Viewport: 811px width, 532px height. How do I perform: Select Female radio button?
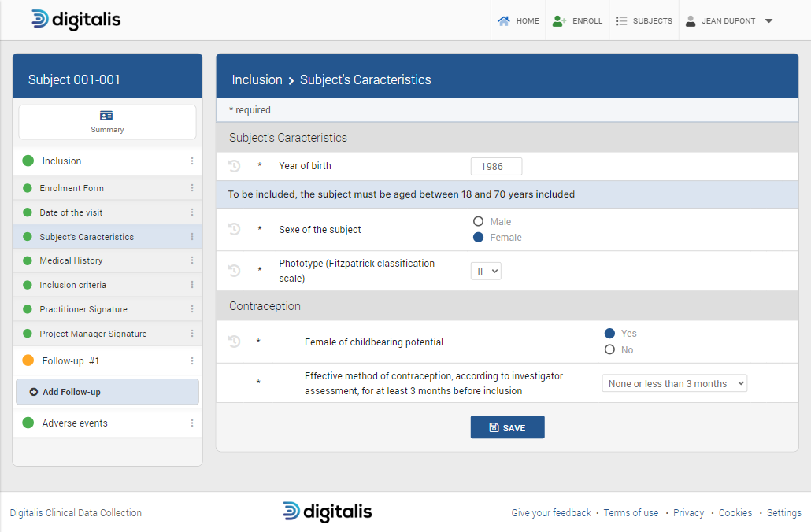pyautogui.click(x=478, y=238)
